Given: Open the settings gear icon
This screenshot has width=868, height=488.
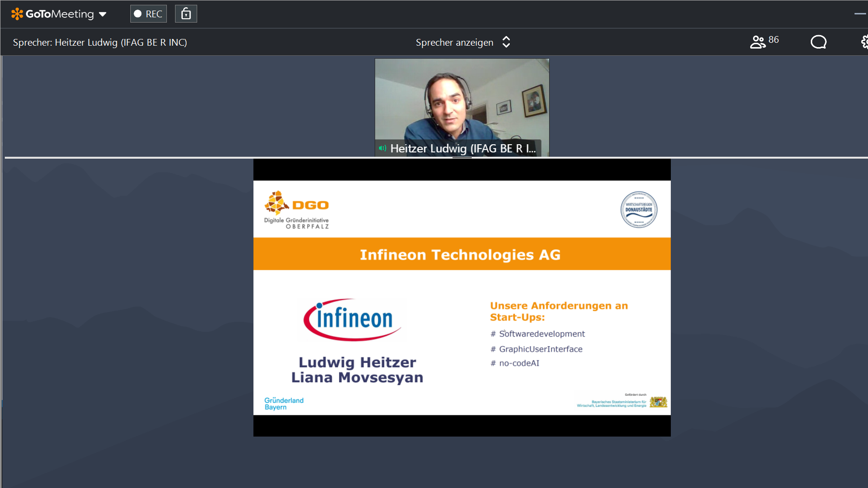Looking at the screenshot, I should click(x=864, y=42).
